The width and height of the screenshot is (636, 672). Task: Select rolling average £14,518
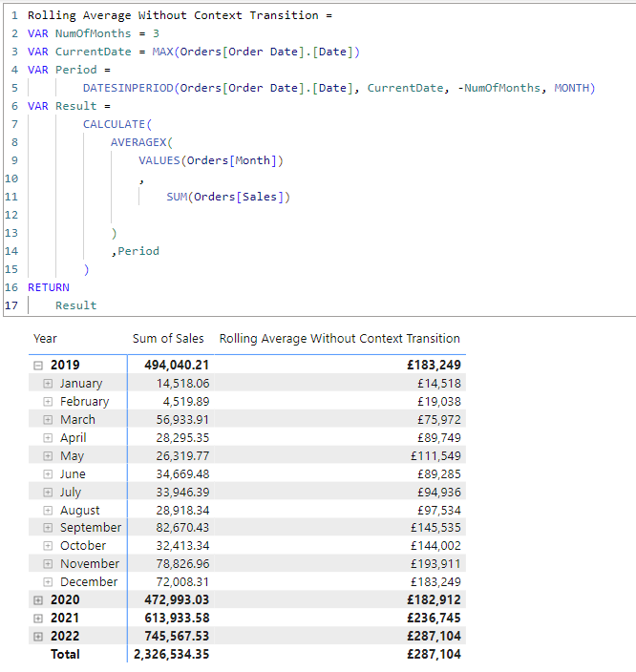439,384
